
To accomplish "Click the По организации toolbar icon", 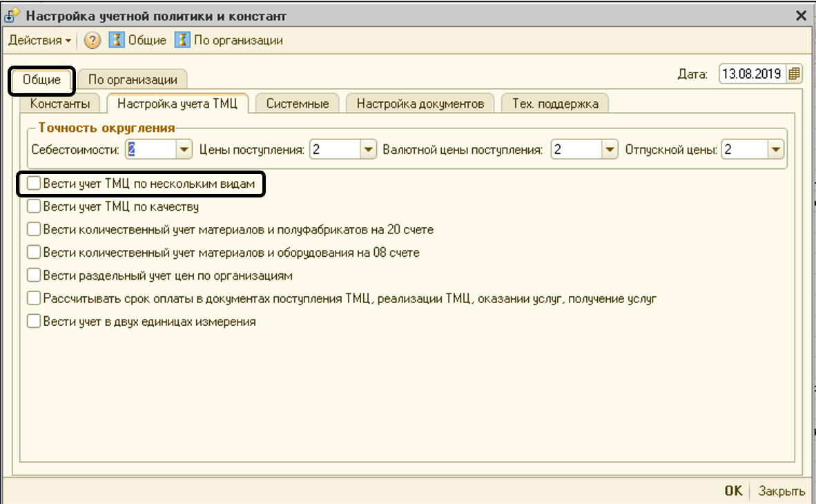I will coord(182,41).
